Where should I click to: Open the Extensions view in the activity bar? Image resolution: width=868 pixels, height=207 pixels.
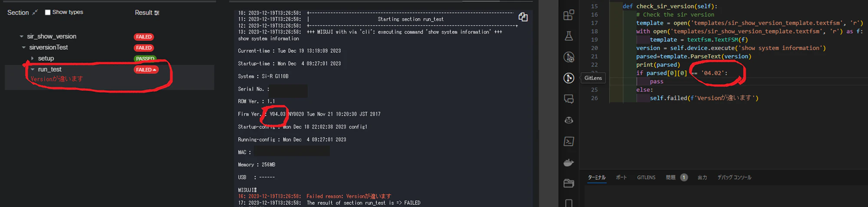569,15
